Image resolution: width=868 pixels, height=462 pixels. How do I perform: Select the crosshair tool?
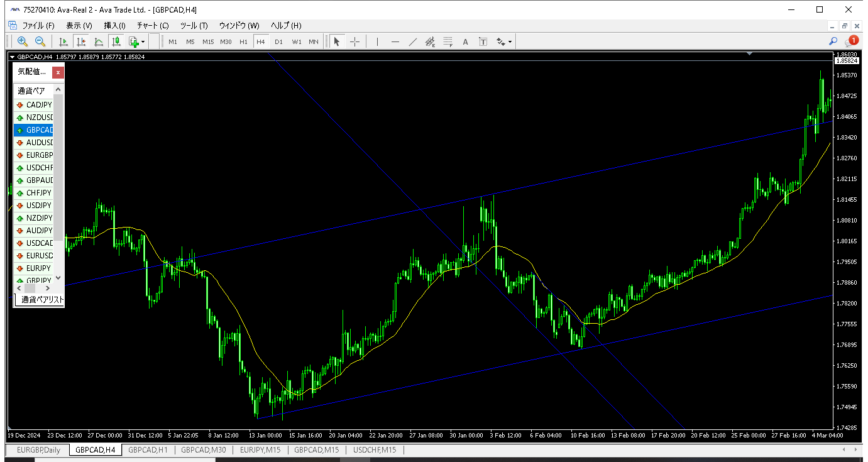tap(354, 41)
